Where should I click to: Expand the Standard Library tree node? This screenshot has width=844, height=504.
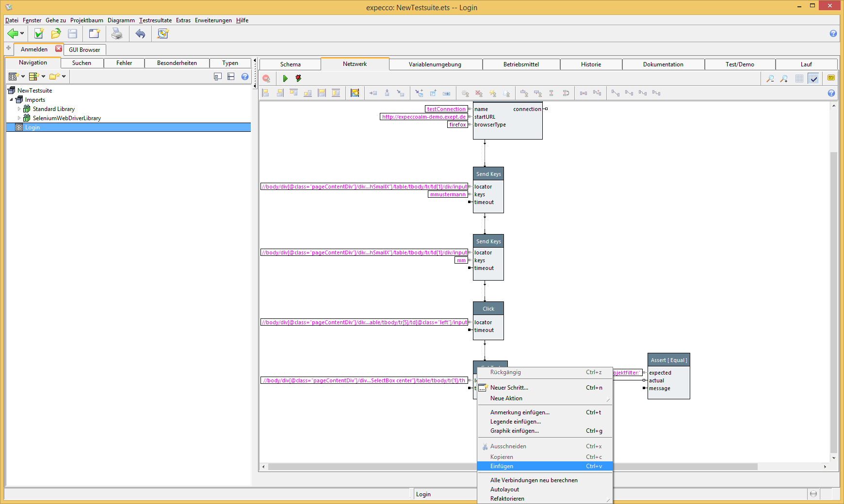[x=19, y=109]
